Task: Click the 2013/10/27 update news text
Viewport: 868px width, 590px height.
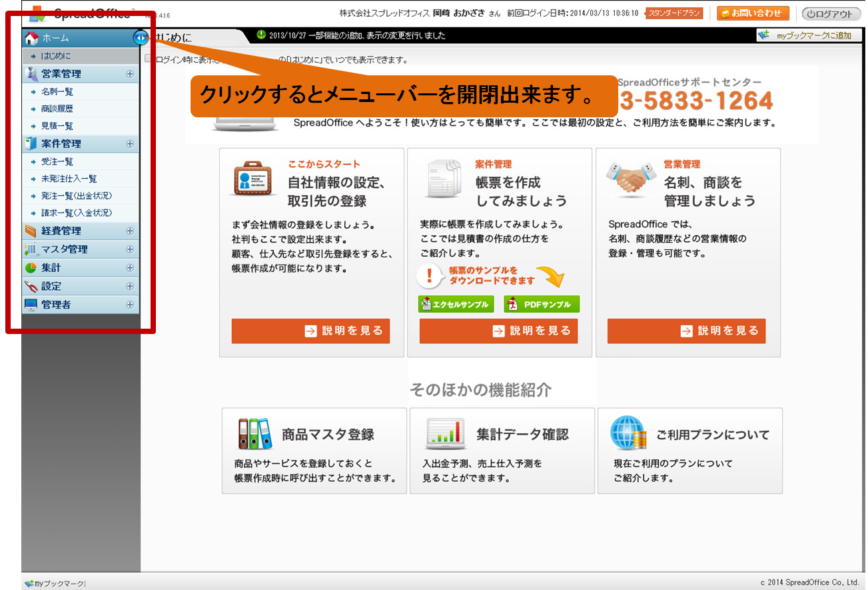Action: point(357,35)
